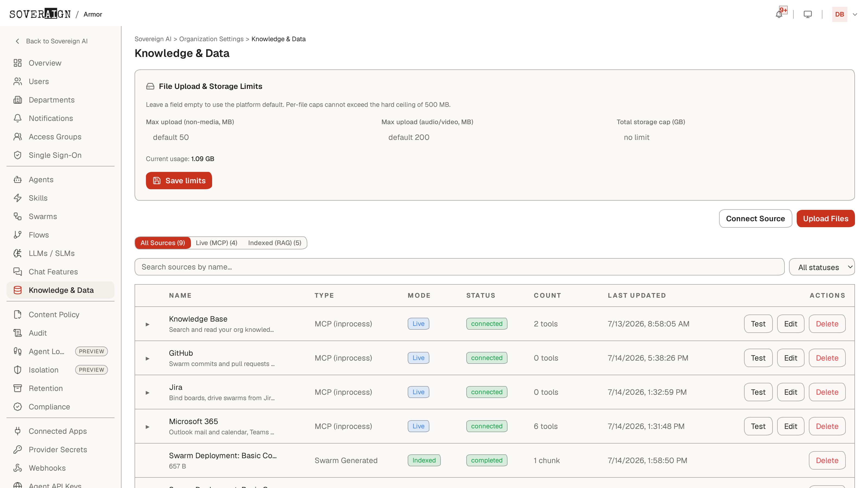Expand the Microsoft 365 row
The height and width of the screenshot is (488, 868).
coord(147,427)
